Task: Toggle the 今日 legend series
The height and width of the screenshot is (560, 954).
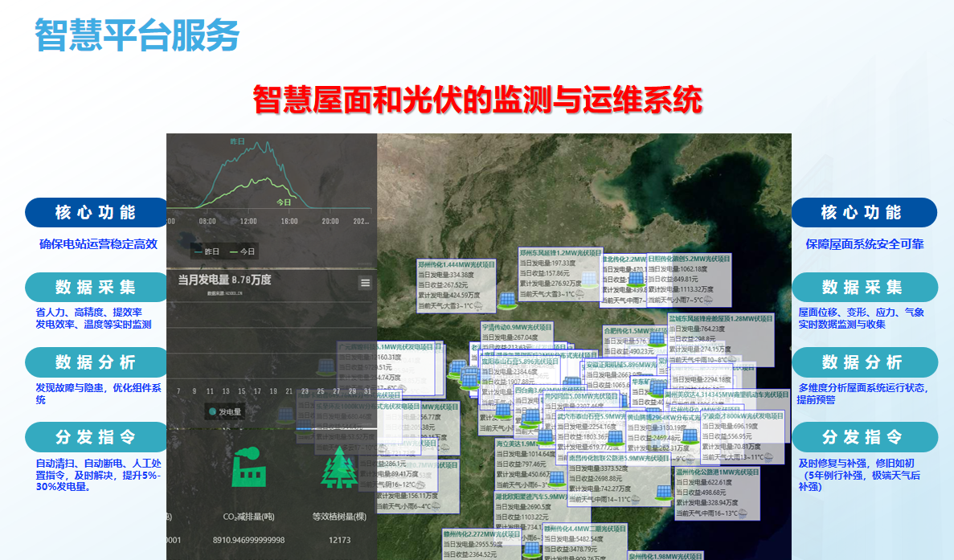Action: [243, 251]
